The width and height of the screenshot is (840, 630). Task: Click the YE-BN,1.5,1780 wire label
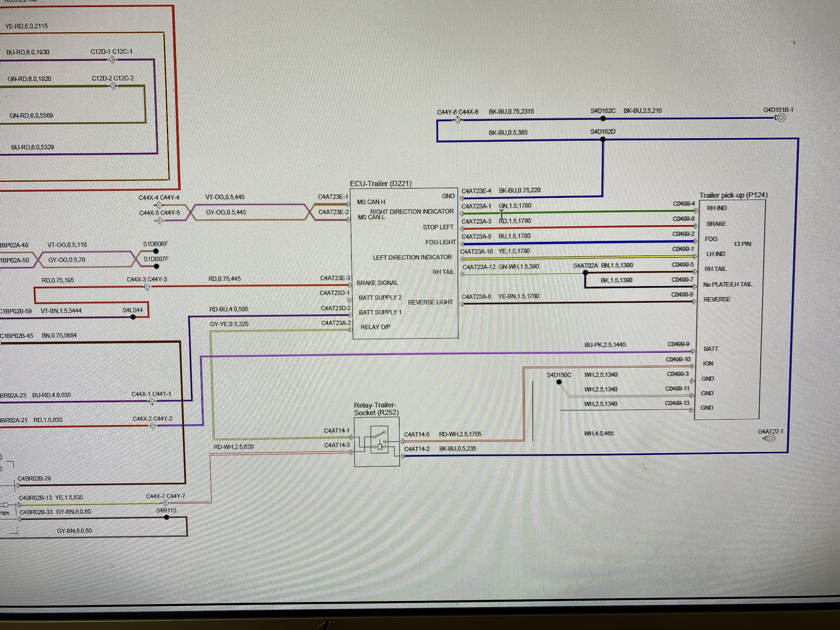tap(518, 297)
